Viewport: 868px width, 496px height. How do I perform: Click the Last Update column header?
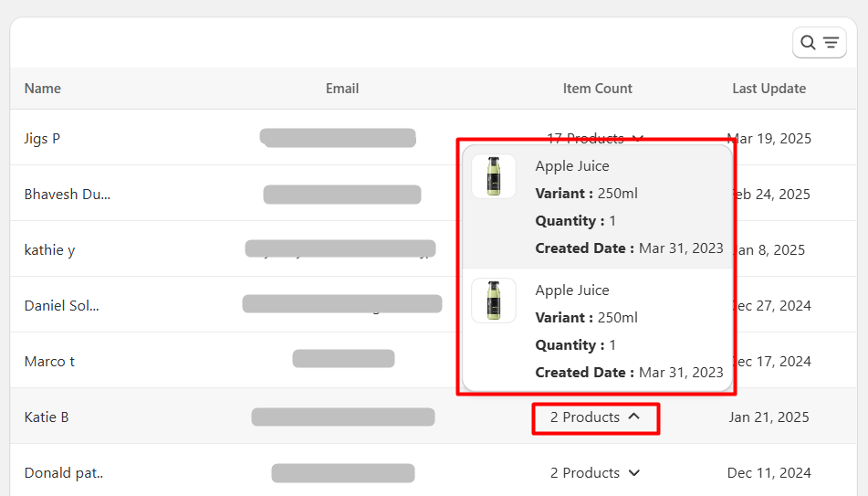(769, 89)
